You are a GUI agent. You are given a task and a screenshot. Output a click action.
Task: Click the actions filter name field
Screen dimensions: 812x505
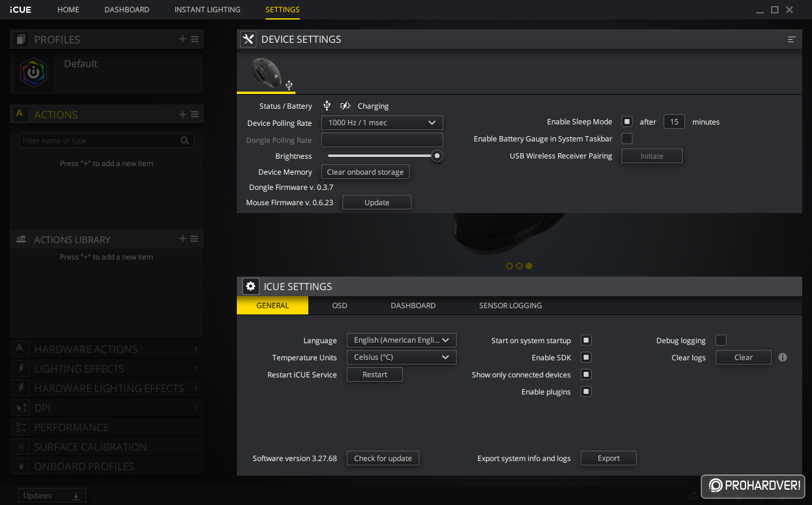(106, 140)
